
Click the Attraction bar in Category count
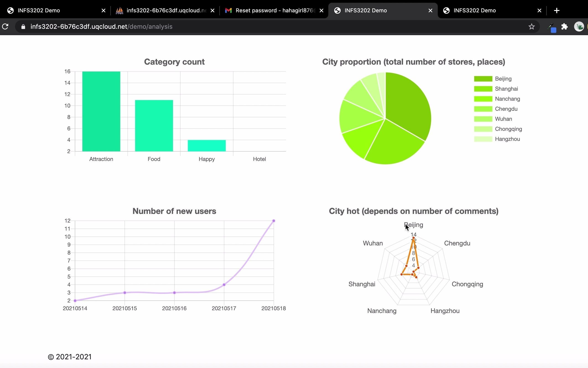(x=101, y=111)
